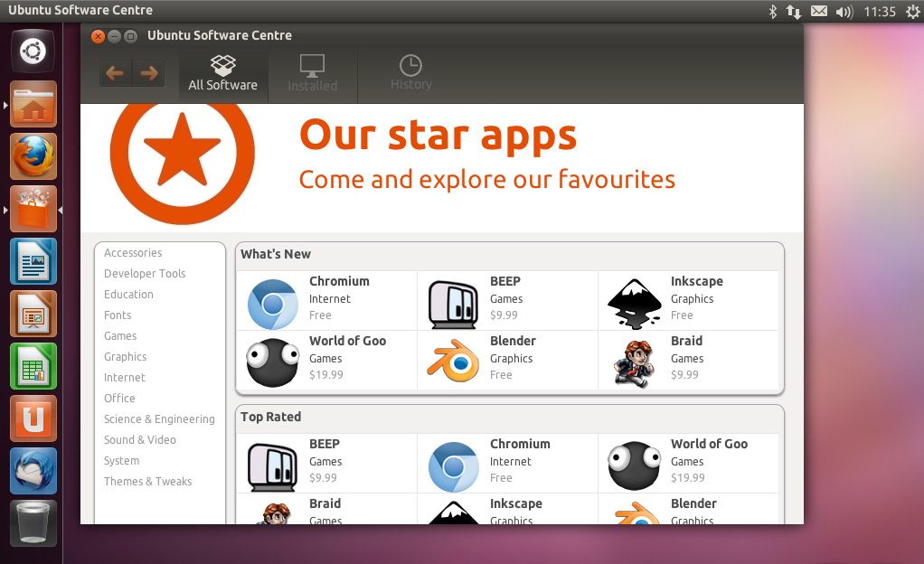Launch LibreOffice Calc from the launcher
924x564 pixels.
(x=33, y=366)
